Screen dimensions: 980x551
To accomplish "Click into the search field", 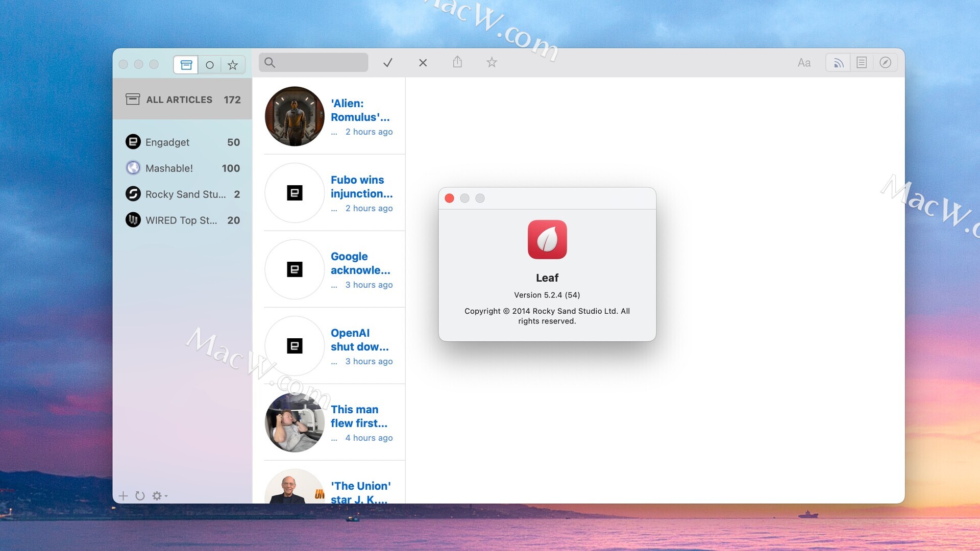I will pyautogui.click(x=313, y=62).
